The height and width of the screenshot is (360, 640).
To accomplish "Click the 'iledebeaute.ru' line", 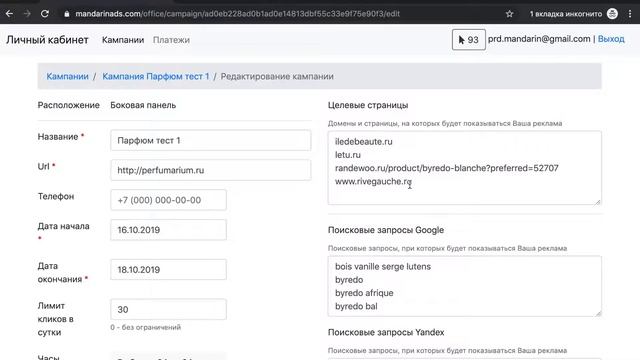I will [x=364, y=142].
